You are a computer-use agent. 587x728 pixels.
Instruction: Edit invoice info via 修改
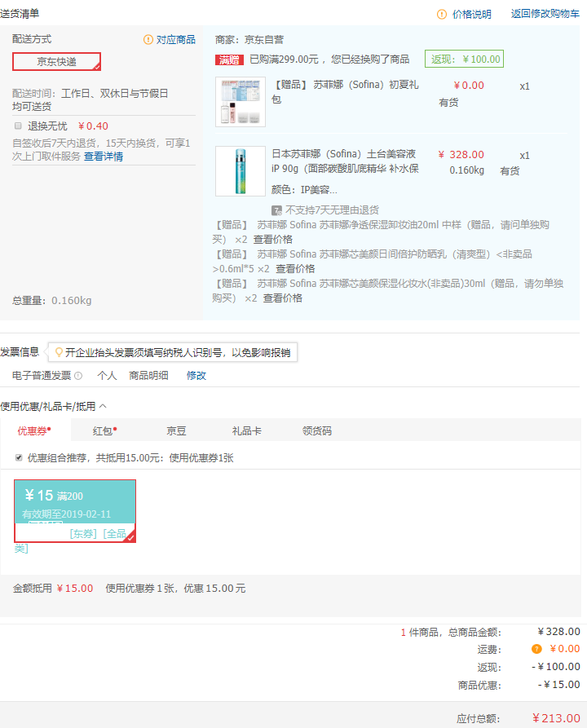click(x=196, y=376)
